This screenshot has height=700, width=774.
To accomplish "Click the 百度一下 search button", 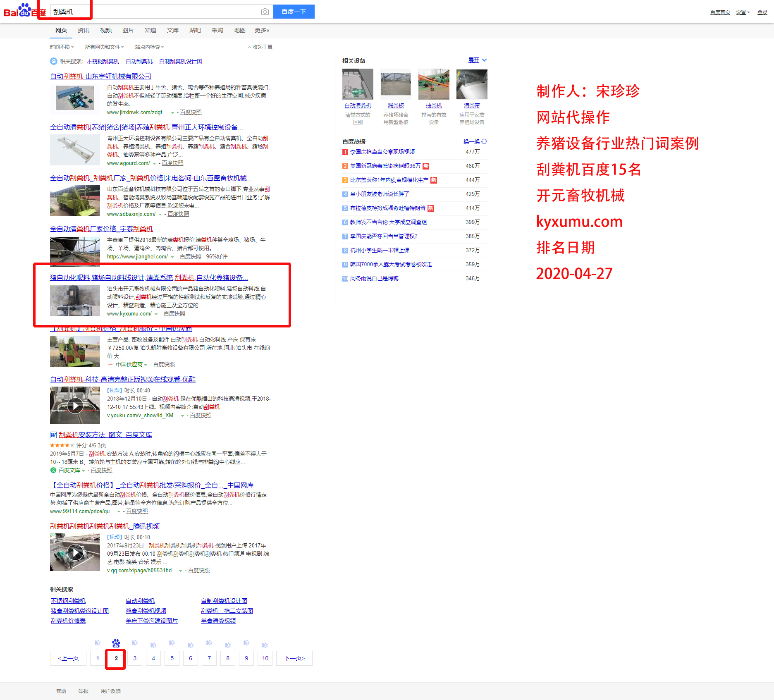I will [x=294, y=12].
